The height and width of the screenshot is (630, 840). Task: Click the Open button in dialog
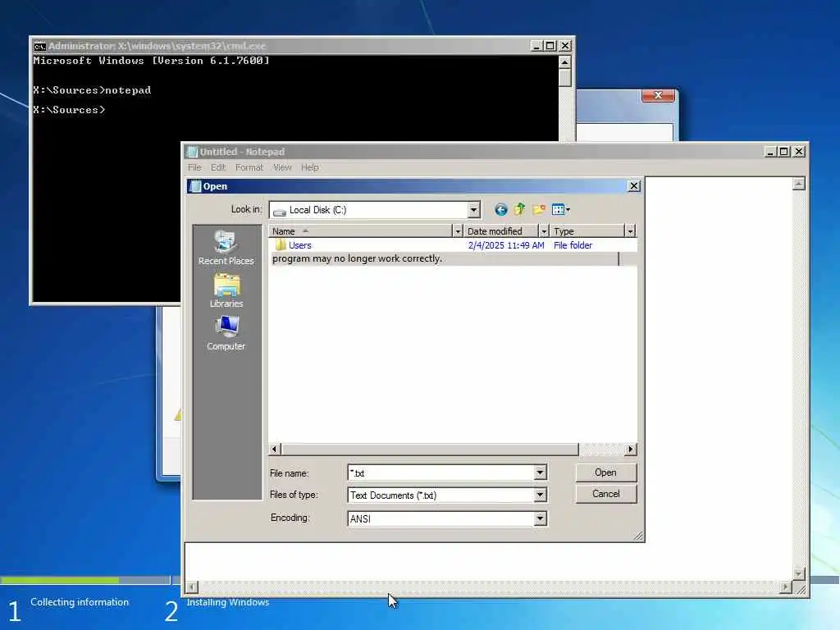click(x=606, y=472)
